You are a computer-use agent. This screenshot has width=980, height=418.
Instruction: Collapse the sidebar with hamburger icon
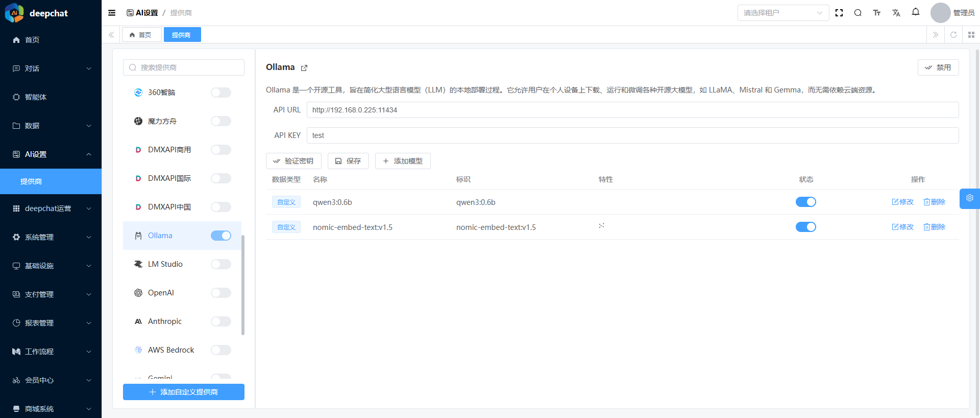(112, 13)
